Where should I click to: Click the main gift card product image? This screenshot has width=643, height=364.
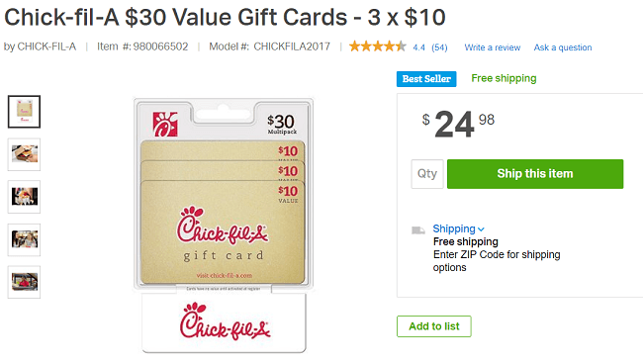[x=224, y=226]
